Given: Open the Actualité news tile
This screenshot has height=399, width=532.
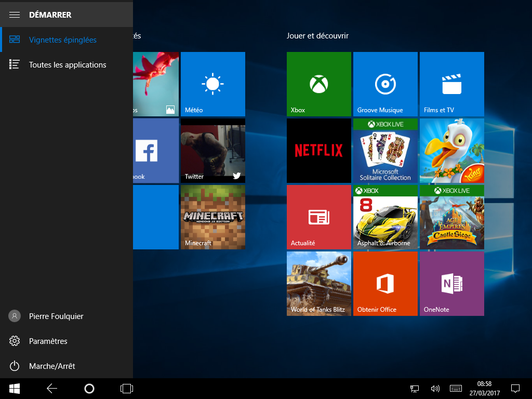Looking at the screenshot, I should pyautogui.click(x=318, y=217).
